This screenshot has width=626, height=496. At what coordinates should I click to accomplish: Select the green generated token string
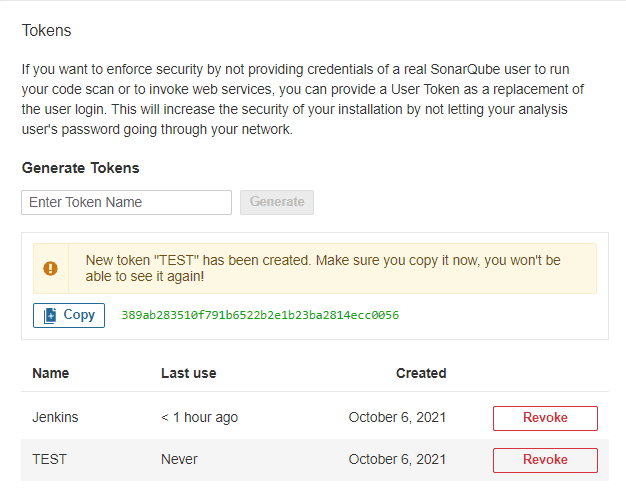[x=260, y=315]
